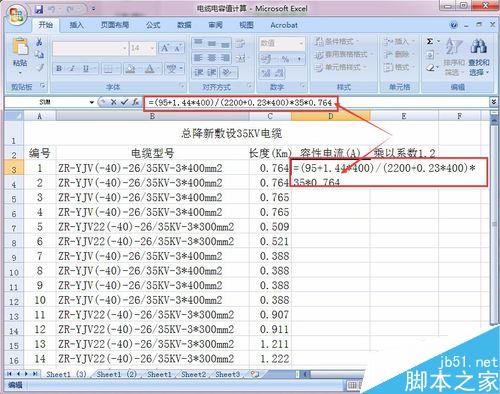
Task: Open Format as Table menu
Action: 343,54
